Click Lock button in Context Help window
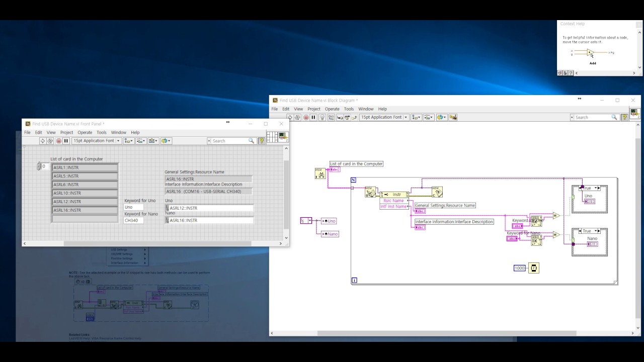This screenshot has height=362, width=644. [565, 73]
